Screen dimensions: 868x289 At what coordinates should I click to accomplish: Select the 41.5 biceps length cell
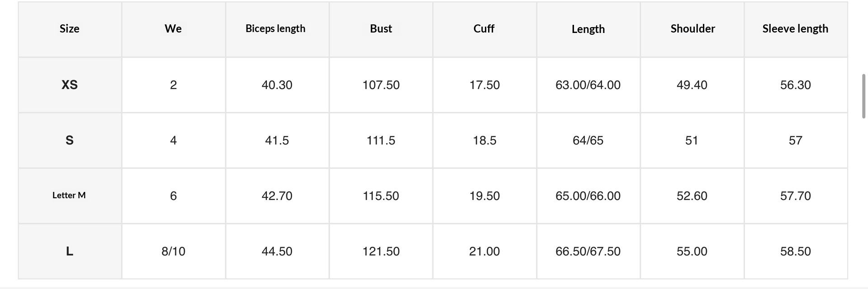pos(277,140)
